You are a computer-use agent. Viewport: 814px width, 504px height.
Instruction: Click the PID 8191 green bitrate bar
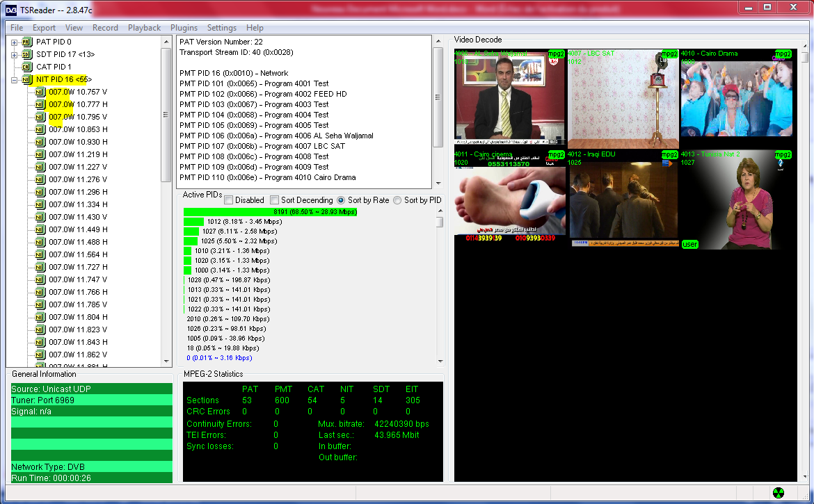(270, 212)
